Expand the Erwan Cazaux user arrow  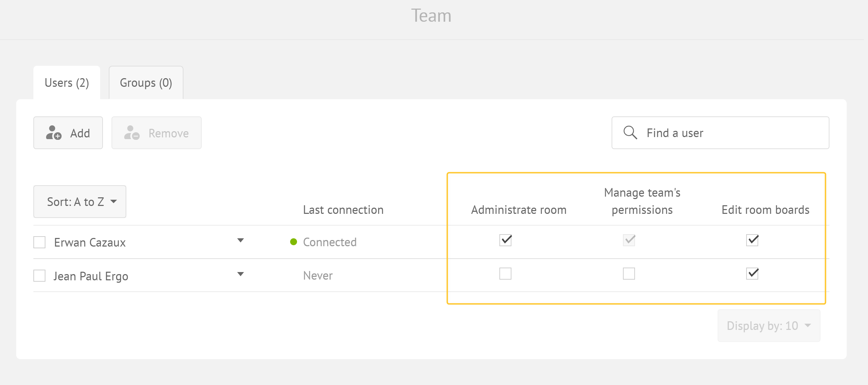(x=241, y=240)
